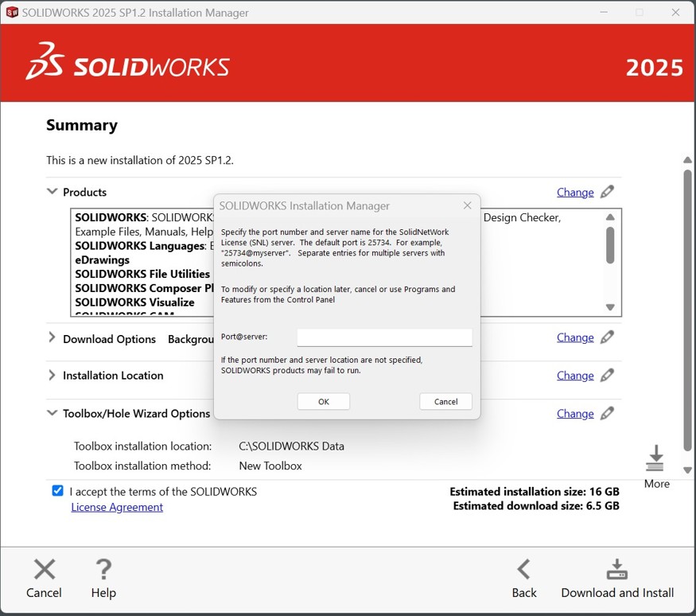Click Change link for Download Options

[x=575, y=337]
